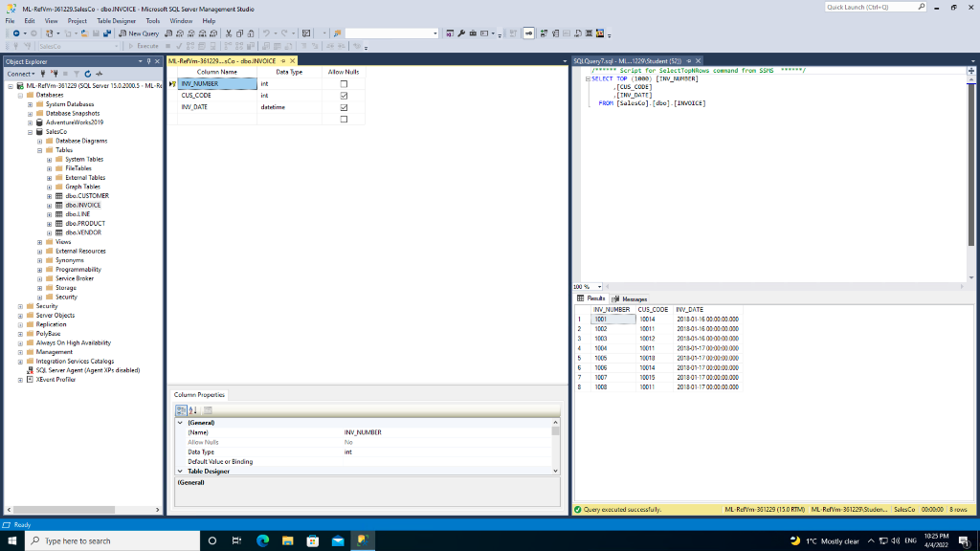Open the Connect dropdown in Object Explorer
The image size is (980, 551).
click(21, 74)
